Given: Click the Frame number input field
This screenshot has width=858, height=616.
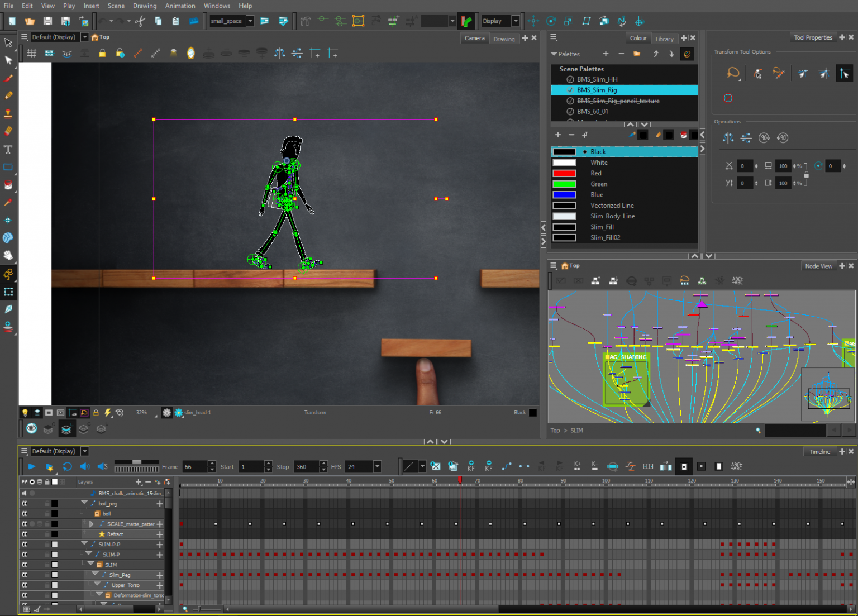Looking at the screenshot, I should point(194,467).
